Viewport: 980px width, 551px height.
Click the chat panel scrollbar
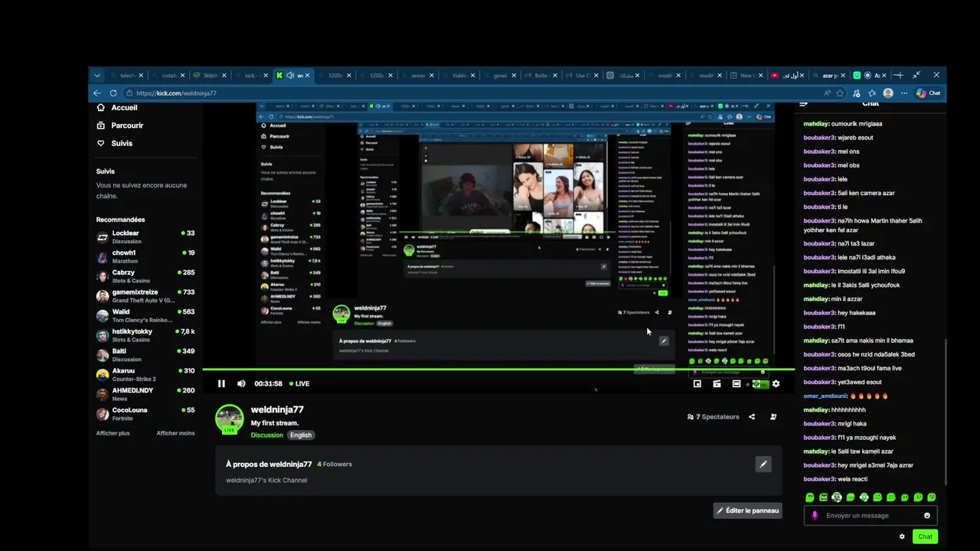[946, 413]
